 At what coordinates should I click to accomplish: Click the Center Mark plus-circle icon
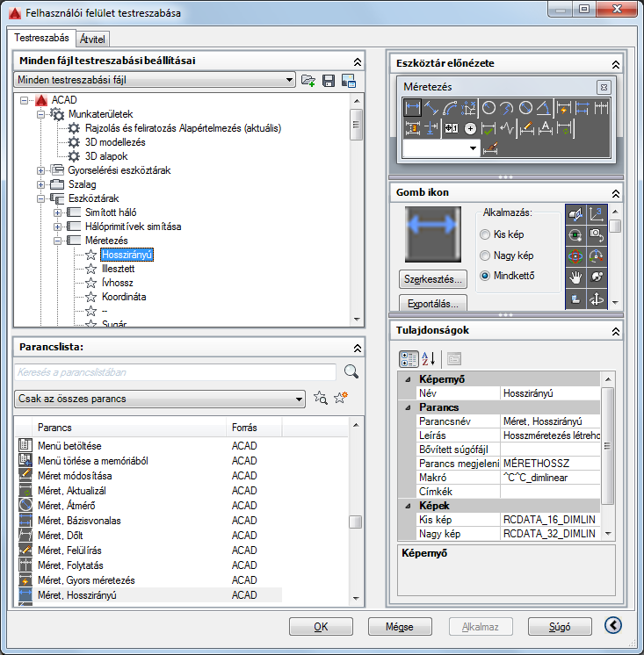pos(470,128)
